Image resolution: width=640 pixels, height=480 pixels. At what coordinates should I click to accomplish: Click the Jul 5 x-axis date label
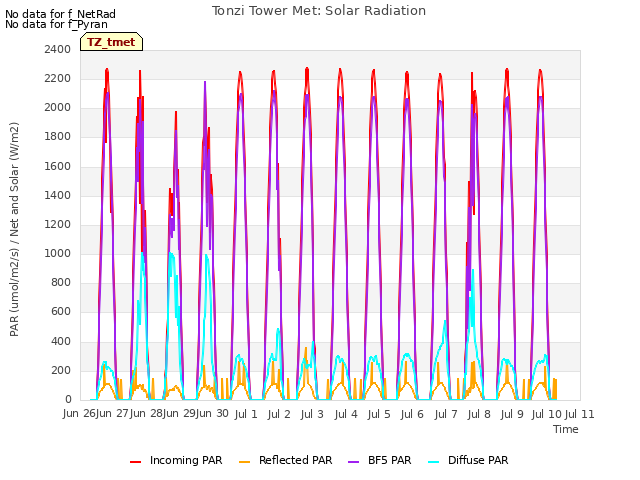click(x=379, y=414)
